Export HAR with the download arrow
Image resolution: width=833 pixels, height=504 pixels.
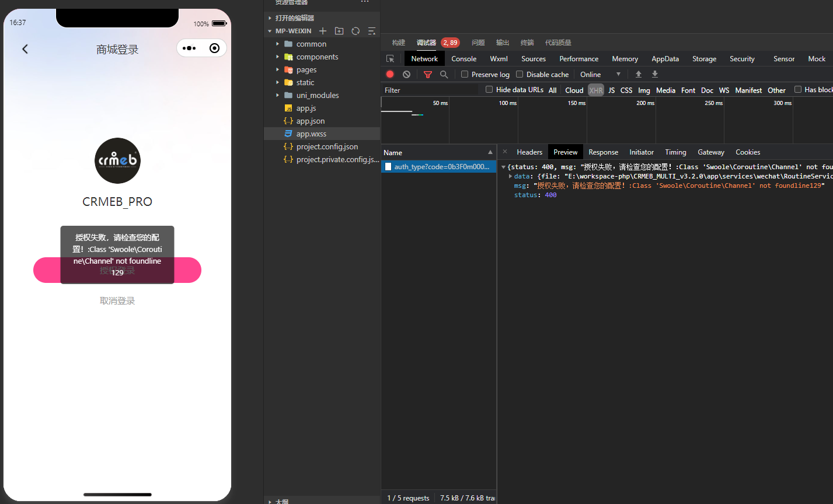[x=655, y=74]
